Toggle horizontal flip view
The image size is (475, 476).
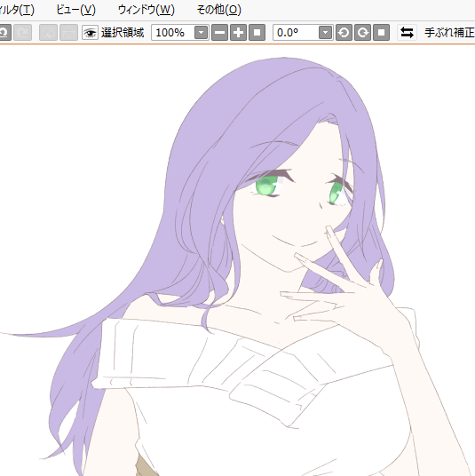[407, 33]
